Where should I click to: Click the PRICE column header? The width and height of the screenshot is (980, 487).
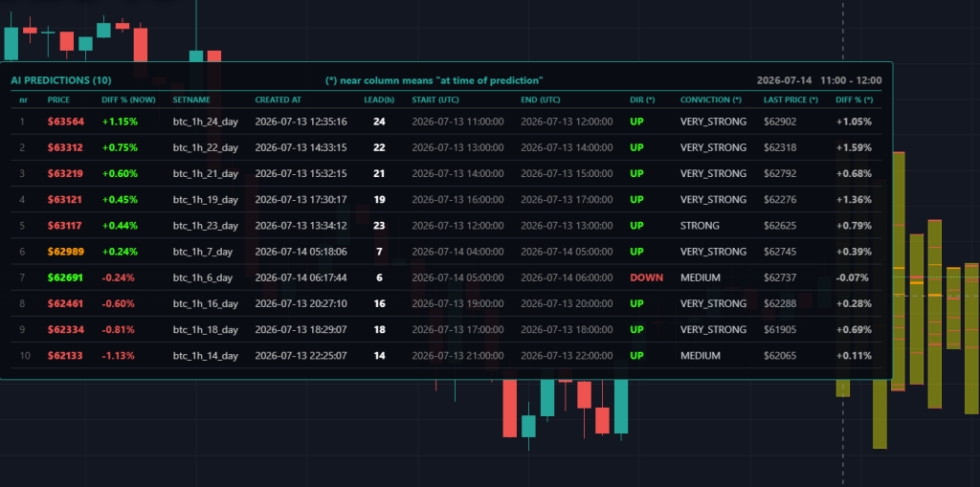[x=58, y=100]
